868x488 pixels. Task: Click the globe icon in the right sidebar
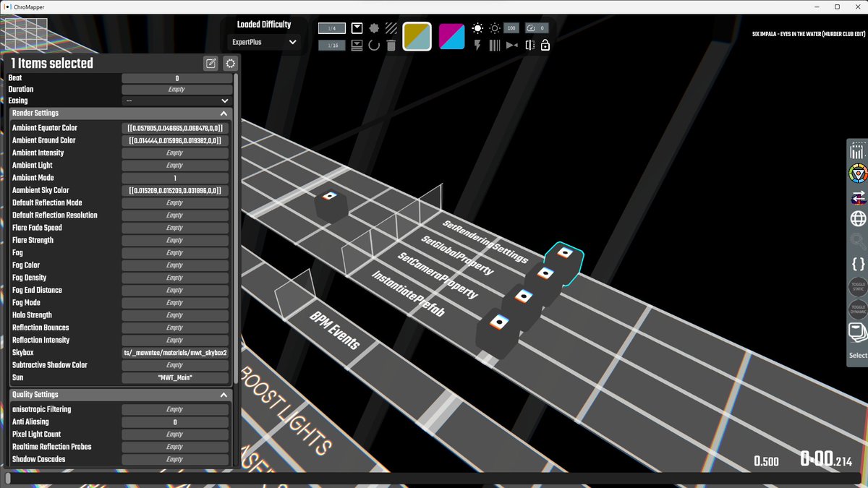pyautogui.click(x=857, y=218)
